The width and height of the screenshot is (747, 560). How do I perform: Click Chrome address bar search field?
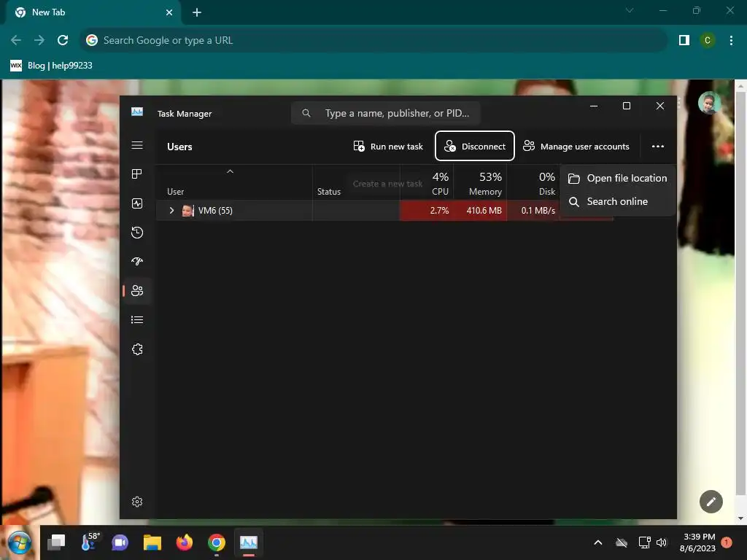click(x=373, y=40)
